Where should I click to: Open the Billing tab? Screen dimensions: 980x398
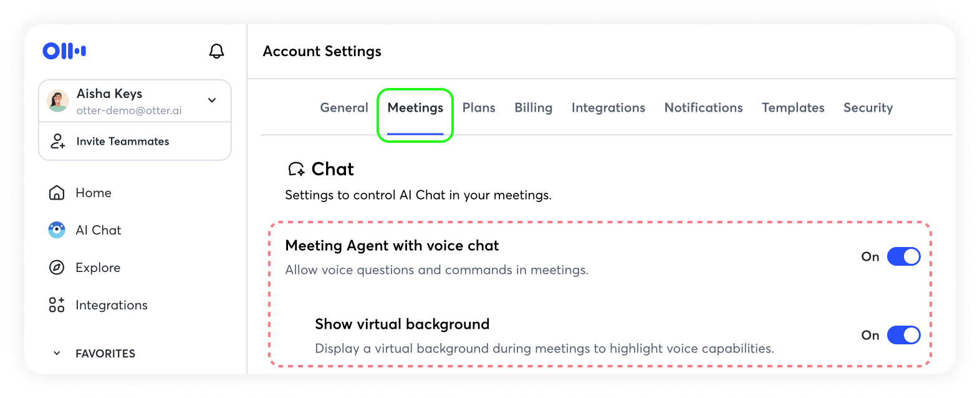click(x=533, y=108)
